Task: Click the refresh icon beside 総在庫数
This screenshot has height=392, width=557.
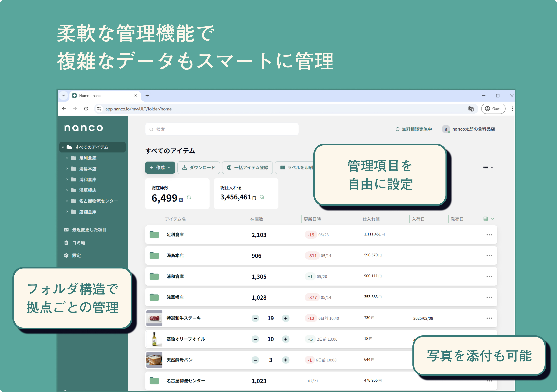Action: click(189, 198)
